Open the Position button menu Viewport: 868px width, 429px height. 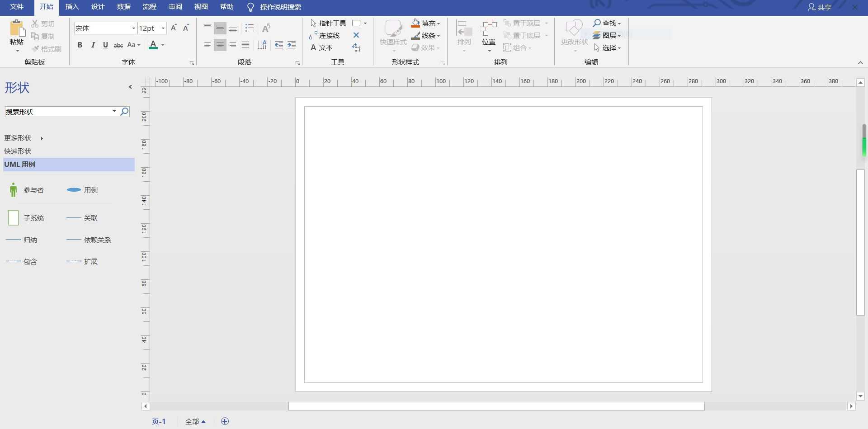[x=489, y=35]
